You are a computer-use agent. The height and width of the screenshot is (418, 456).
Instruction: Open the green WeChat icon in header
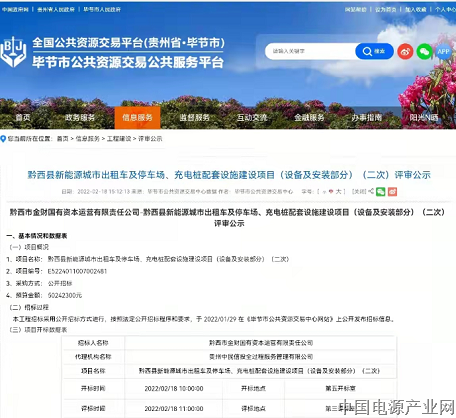pyautogui.click(x=424, y=52)
